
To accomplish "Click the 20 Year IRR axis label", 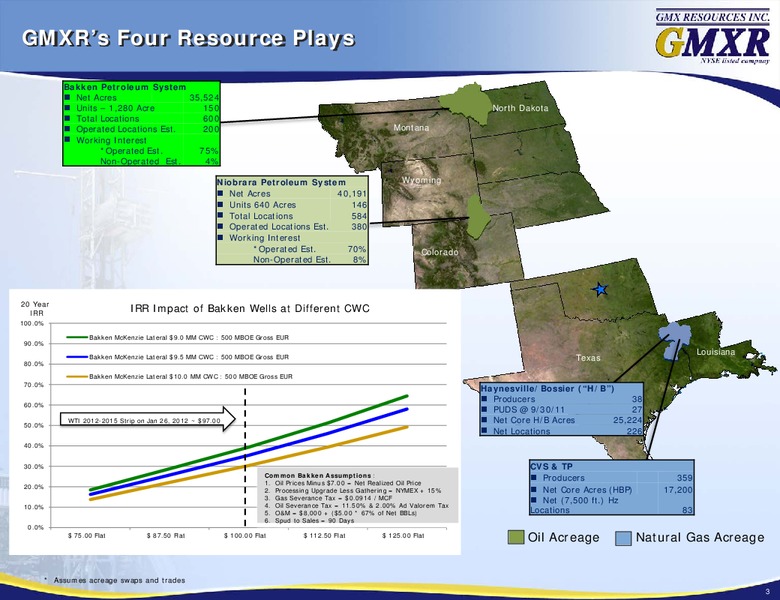I will pos(35,308).
